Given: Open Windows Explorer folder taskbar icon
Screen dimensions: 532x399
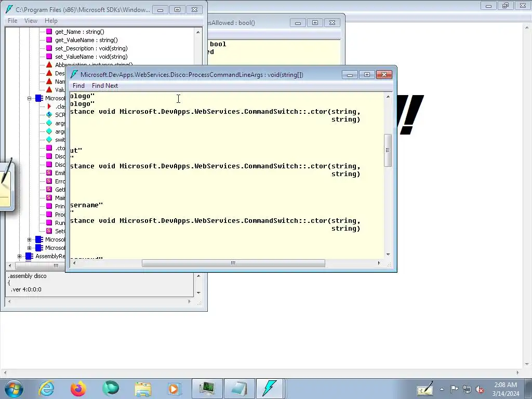Looking at the screenshot, I should tap(143, 389).
